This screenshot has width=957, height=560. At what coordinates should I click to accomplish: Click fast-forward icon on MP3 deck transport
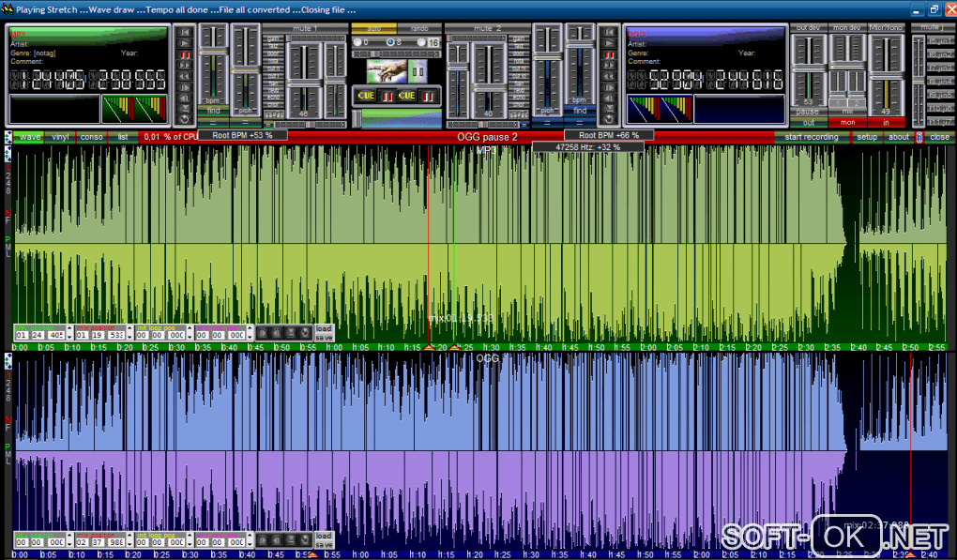coord(184,66)
